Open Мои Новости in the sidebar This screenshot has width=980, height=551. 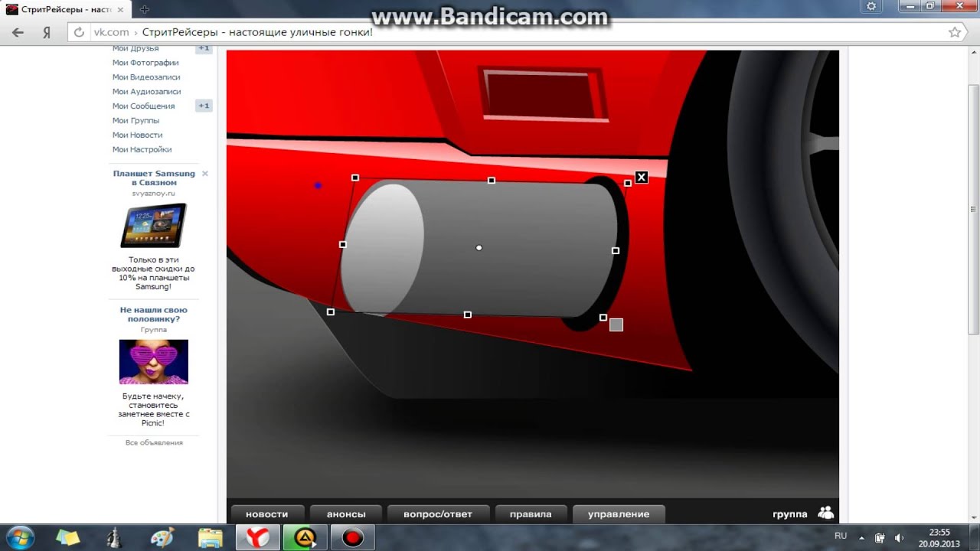click(137, 135)
